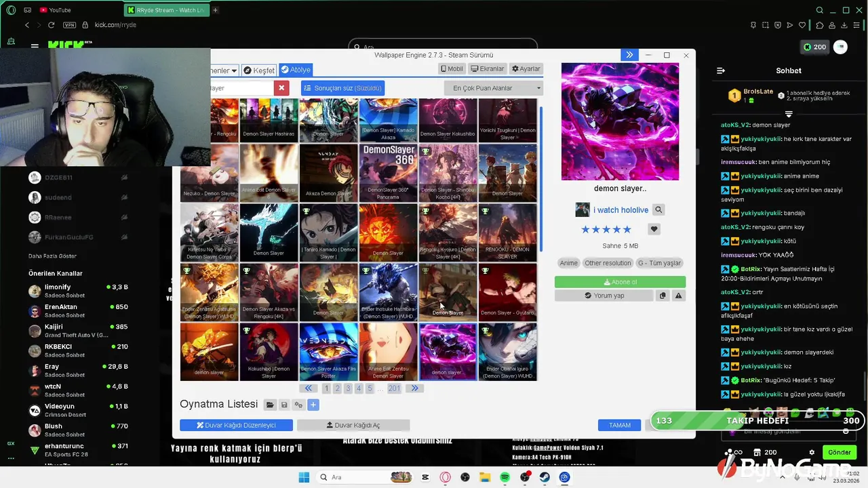This screenshot has height=488, width=868.
Task: Click Daha Fazla Göster in Kick sidebar
Action: (x=52, y=256)
